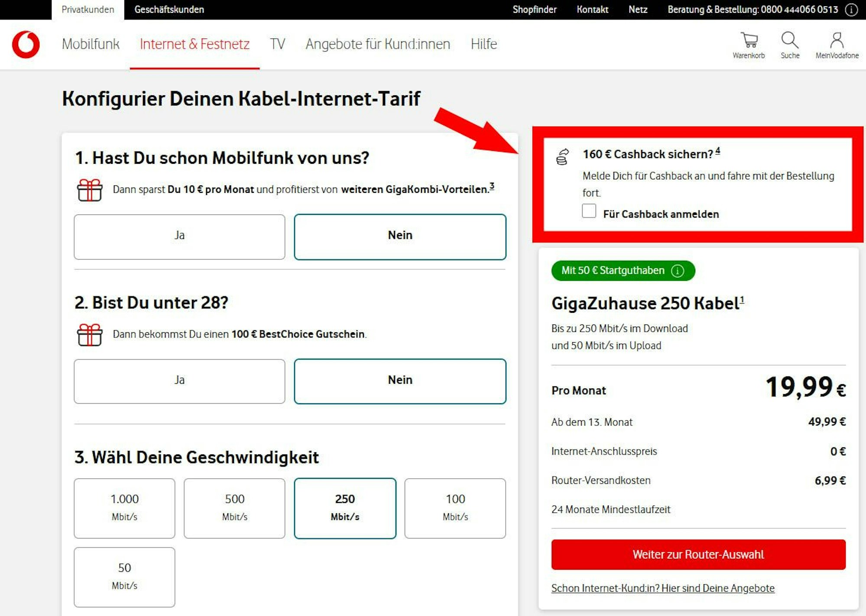Viewport: 866px width, 616px height.
Task: Tick the Für Cashback anmelden checkbox
Action: click(x=589, y=211)
